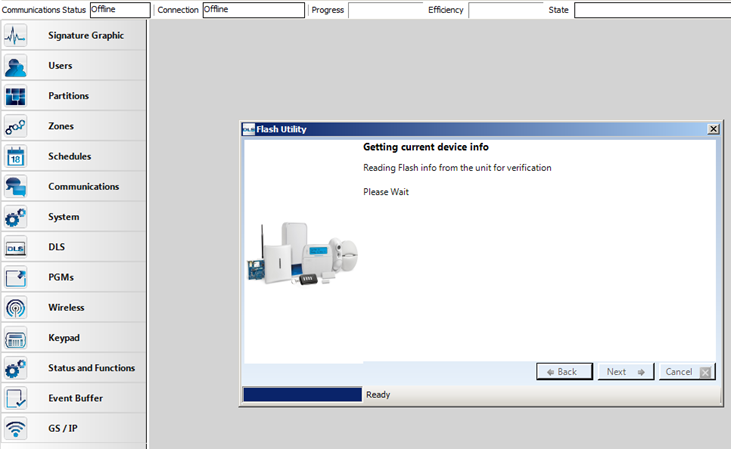Click the GS / IP wifi icon

pyautogui.click(x=15, y=429)
